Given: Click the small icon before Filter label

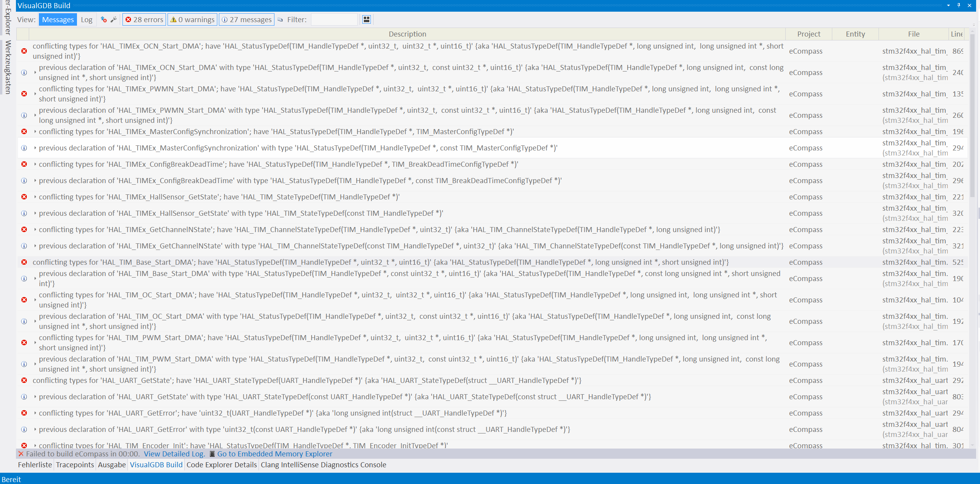Looking at the screenshot, I should [280, 19].
